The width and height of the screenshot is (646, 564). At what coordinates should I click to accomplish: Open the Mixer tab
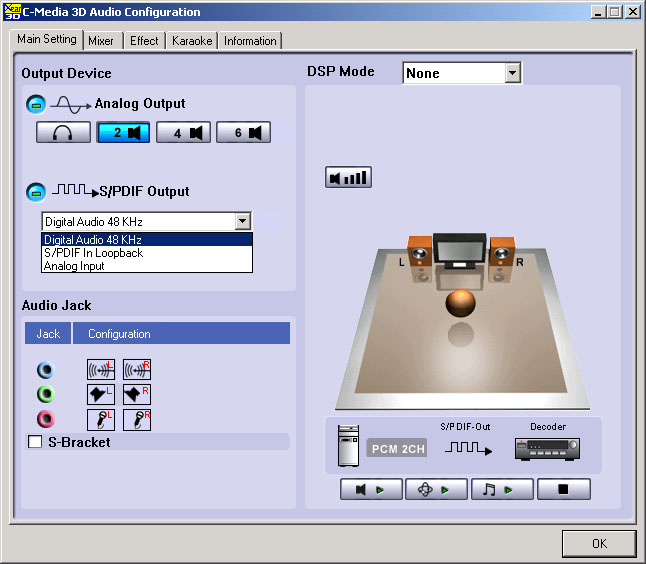[101, 41]
